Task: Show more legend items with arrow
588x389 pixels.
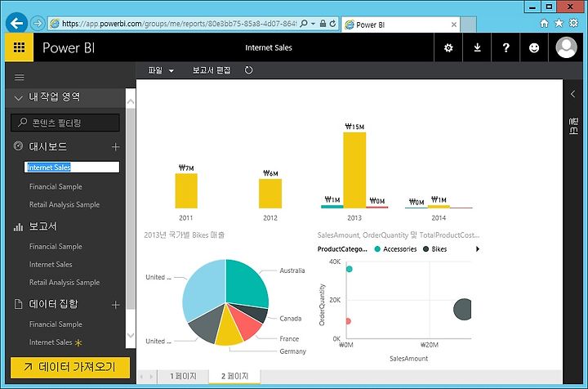Action: pyautogui.click(x=478, y=249)
